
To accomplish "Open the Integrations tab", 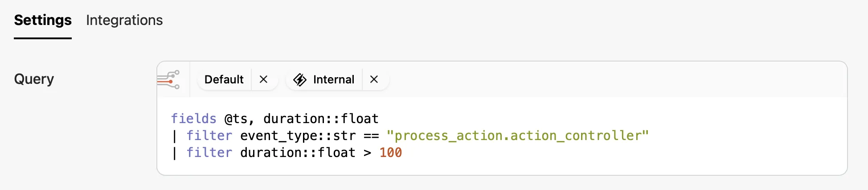I will (x=124, y=20).
